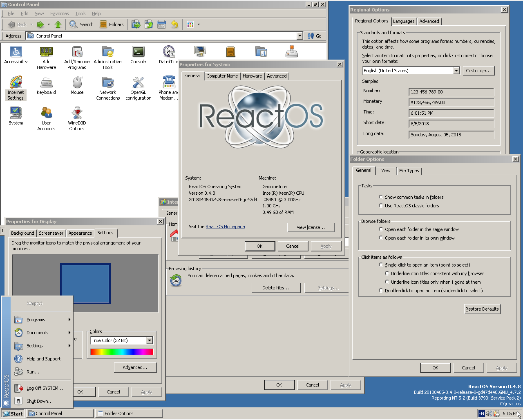Click the Start button
The image size is (523, 420).
[x=12, y=413]
